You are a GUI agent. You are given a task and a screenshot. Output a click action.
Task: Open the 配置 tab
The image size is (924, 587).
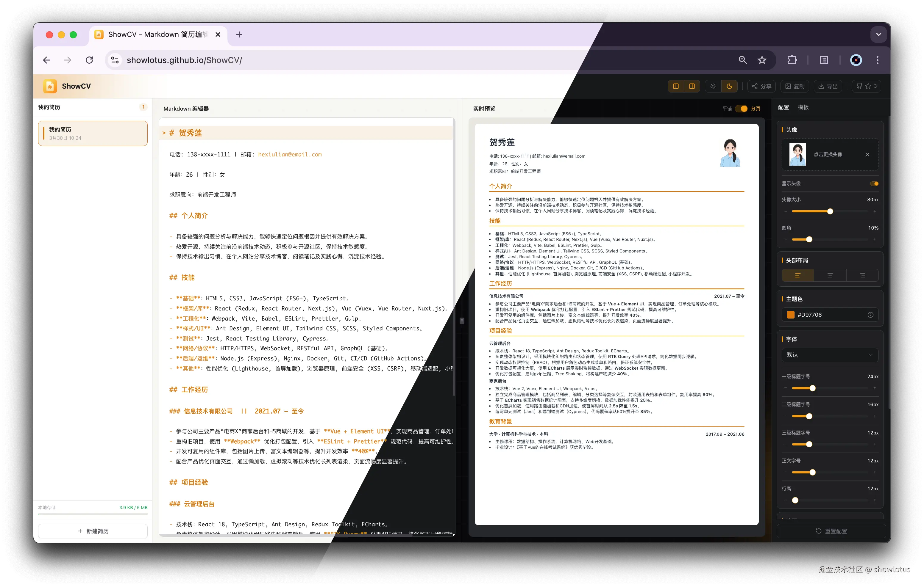click(x=783, y=107)
